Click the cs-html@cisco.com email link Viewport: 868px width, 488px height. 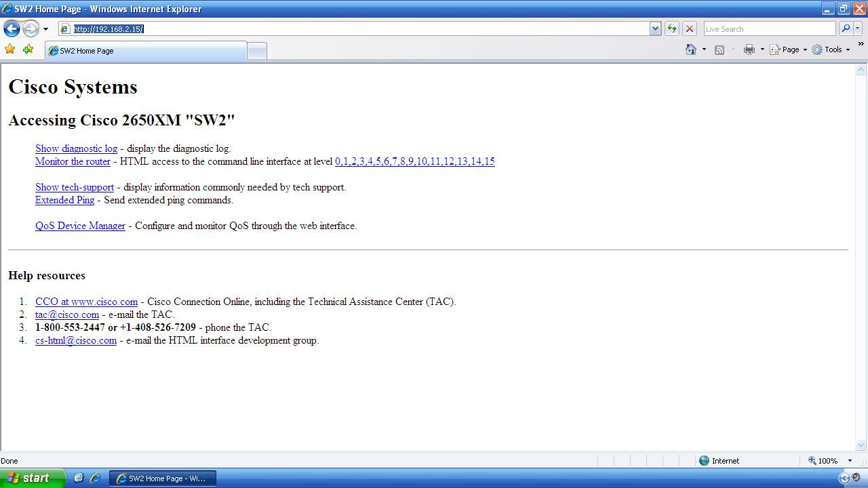point(76,340)
